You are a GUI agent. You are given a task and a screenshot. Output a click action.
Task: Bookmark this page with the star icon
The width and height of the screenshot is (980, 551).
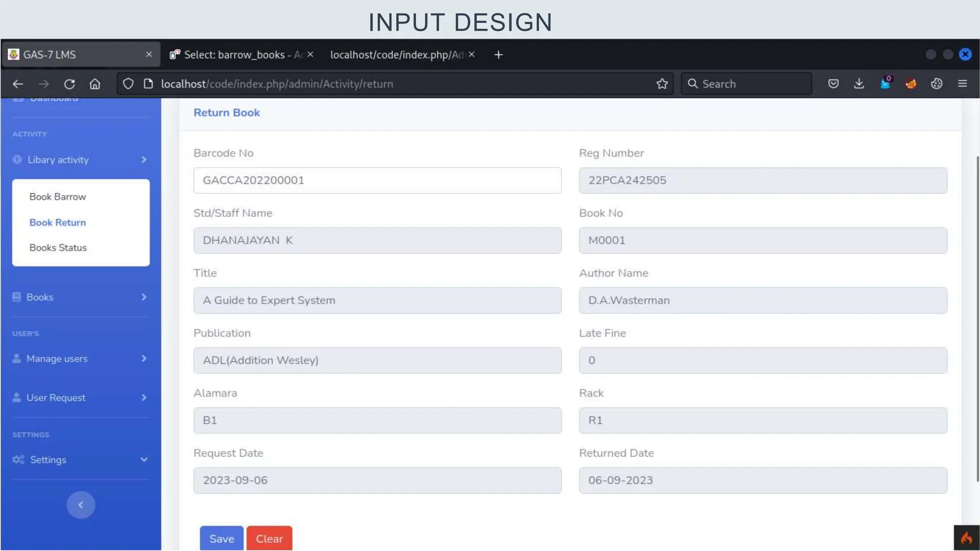[x=662, y=84]
